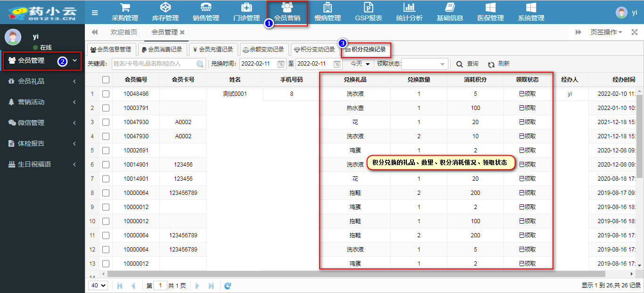This screenshot has width=644, height=293.
Task: Switch to 会员消费记录 tab
Action: pos(162,50)
